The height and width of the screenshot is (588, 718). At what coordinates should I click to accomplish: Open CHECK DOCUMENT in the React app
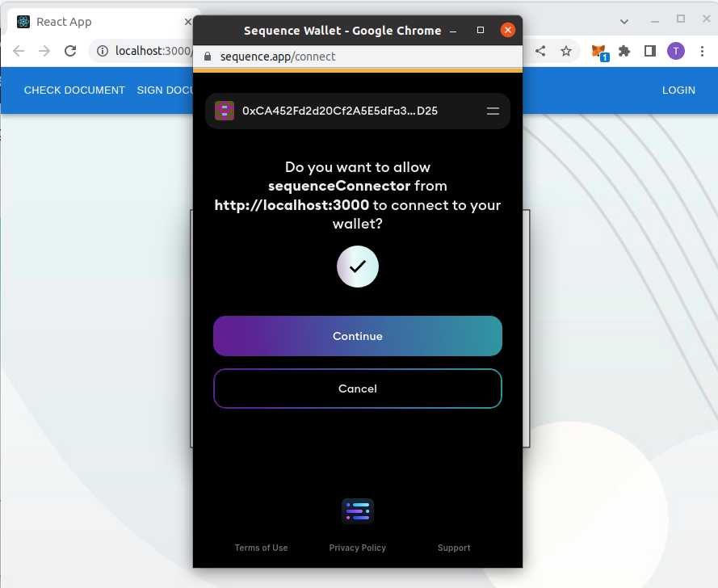tap(74, 90)
